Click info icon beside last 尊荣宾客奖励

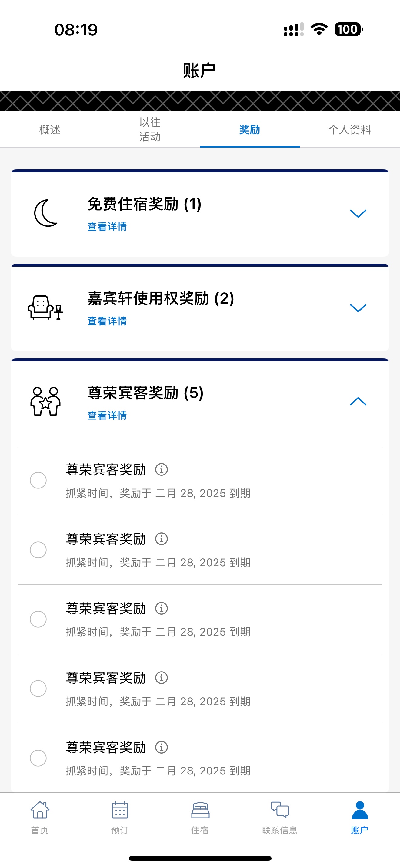[161, 747]
